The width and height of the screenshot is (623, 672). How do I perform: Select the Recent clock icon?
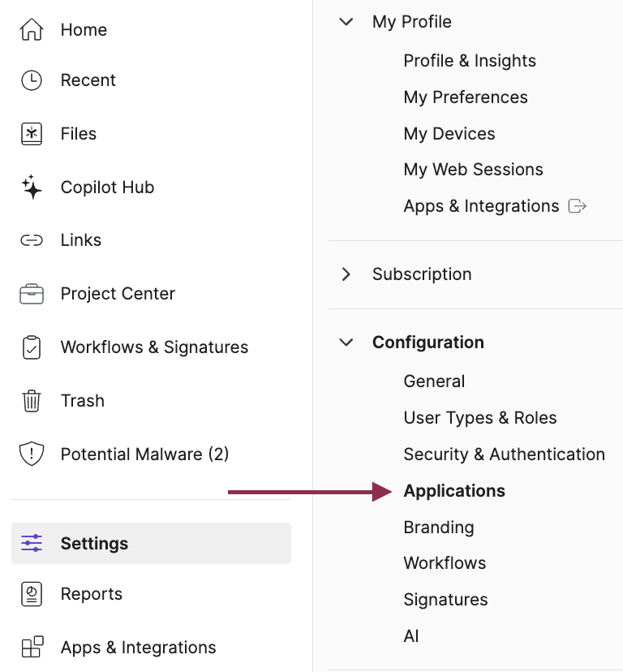pos(31,80)
